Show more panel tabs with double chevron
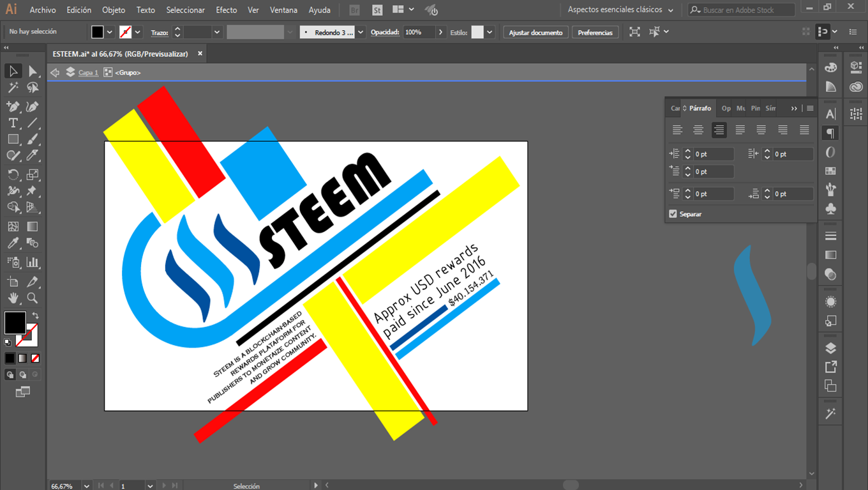Screen dimensions: 868x490 tap(794, 109)
